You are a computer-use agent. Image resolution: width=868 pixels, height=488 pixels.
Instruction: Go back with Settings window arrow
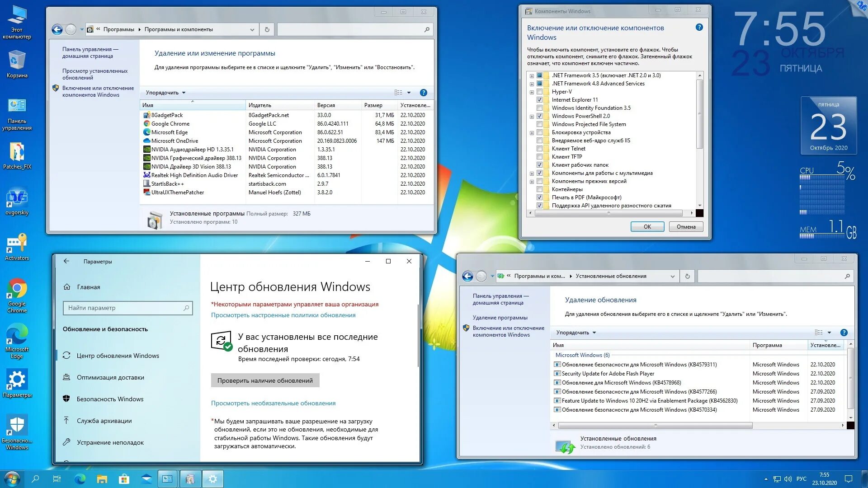tap(66, 261)
